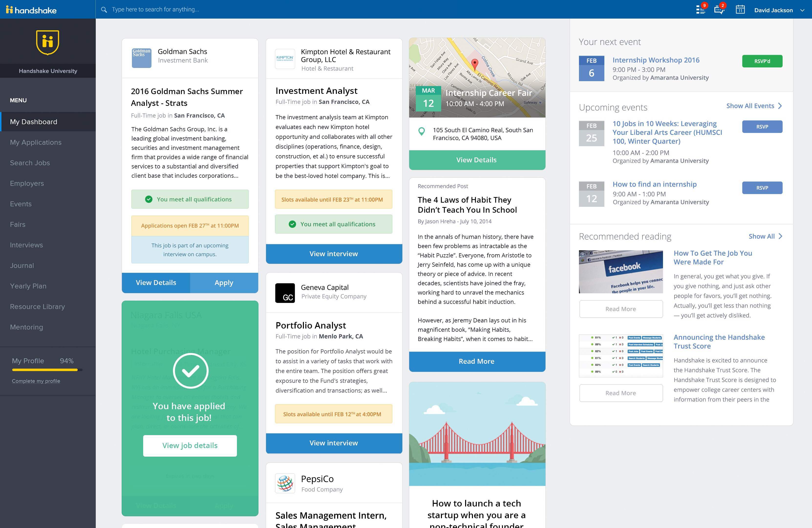Click the Complete my profile link
This screenshot has width=812, height=528.
click(x=36, y=381)
